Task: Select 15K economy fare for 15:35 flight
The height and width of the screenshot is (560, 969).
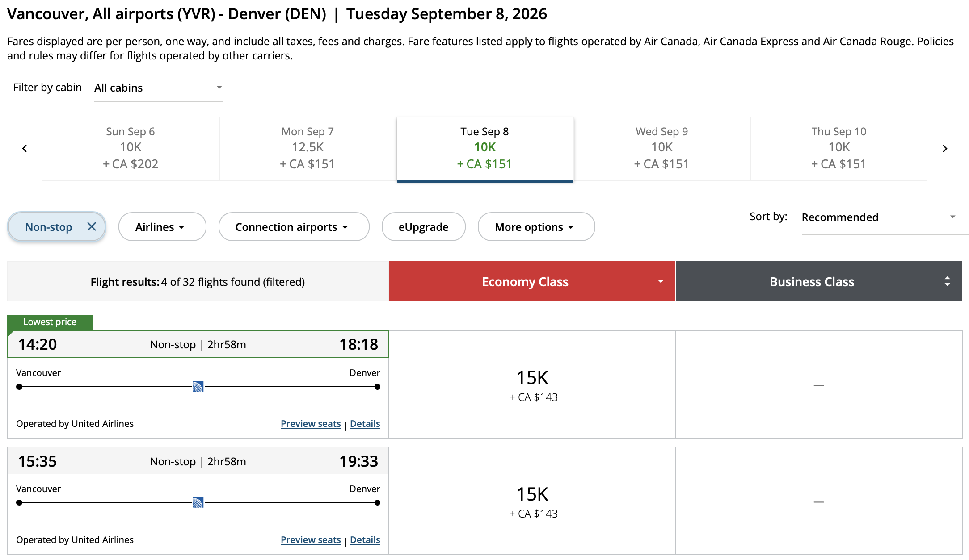Action: point(532,501)
